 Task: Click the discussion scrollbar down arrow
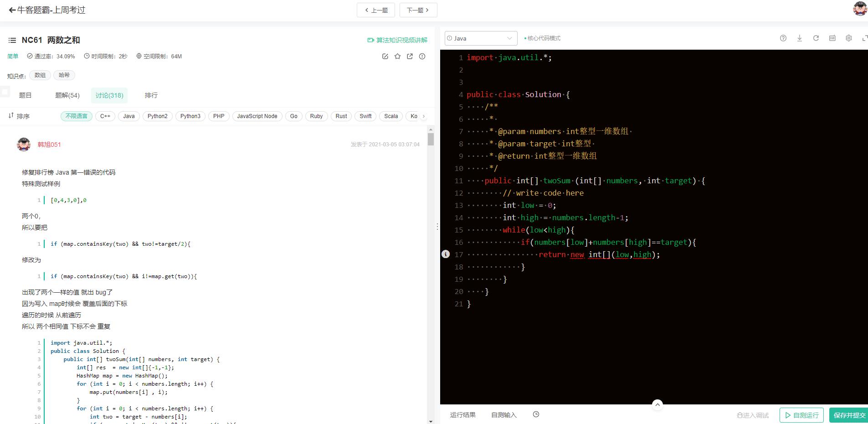431,421
